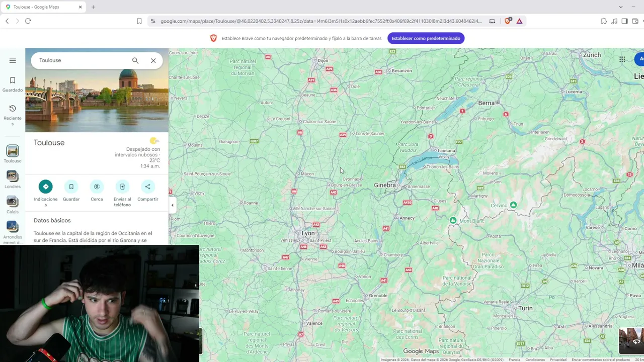The image size is (644, 362).
Task: Click the Lyon city label on the map
Action: tap(308, 233)
